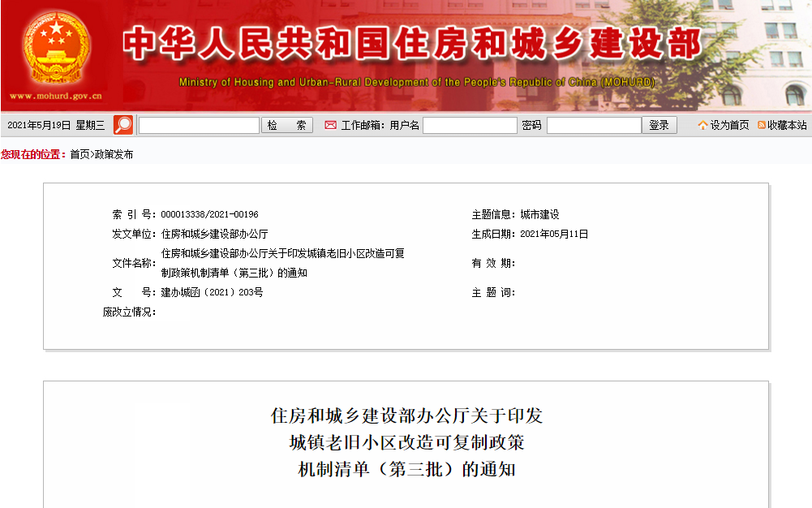Image resolution: width=812 pixels, height=508 pixels.
Task: Click the 生成日期 label
Action: pyautogui.click(x=493, y=234)
